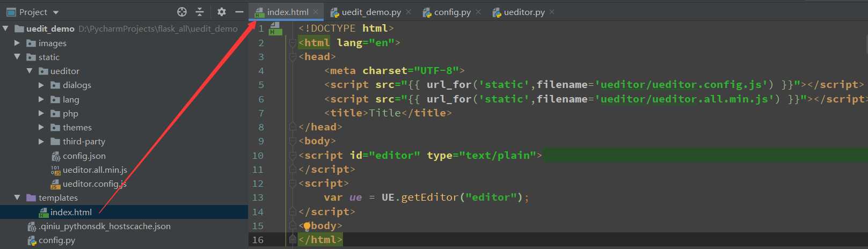Click the HTML file icon in gutter line 1
The height and width of the screenshot is (249, 868).
275,28
